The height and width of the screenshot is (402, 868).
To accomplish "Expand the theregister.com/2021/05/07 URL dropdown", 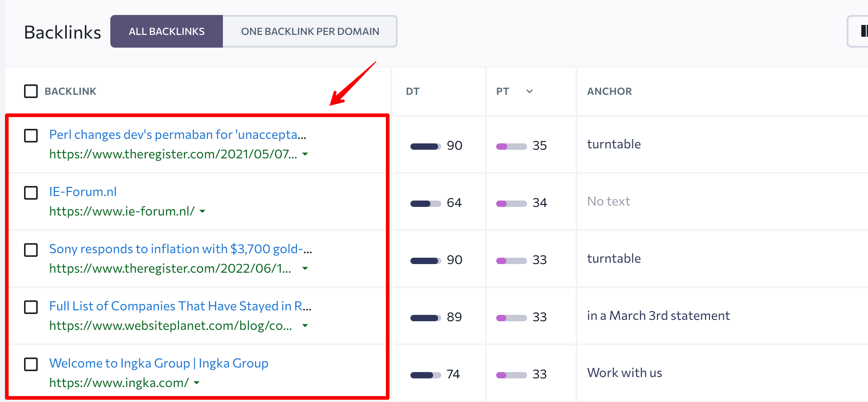I will pyautogui.click(x=305, y=154).
